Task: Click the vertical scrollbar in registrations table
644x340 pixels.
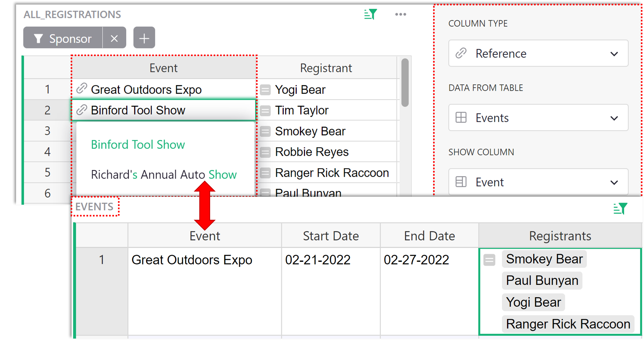Action: tap(405, 83)
